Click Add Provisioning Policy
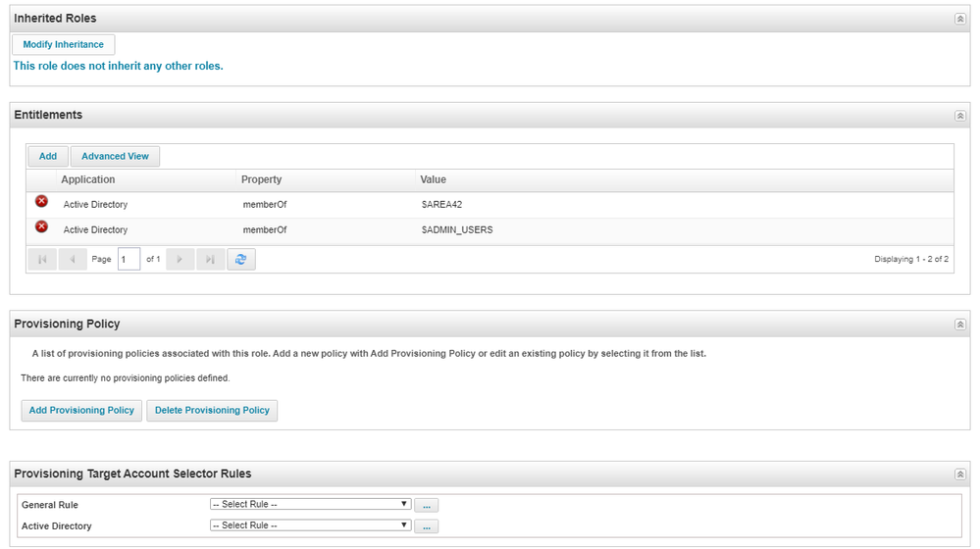The width and height of the screenshot is (980, 549). click(x=81, y=411)
